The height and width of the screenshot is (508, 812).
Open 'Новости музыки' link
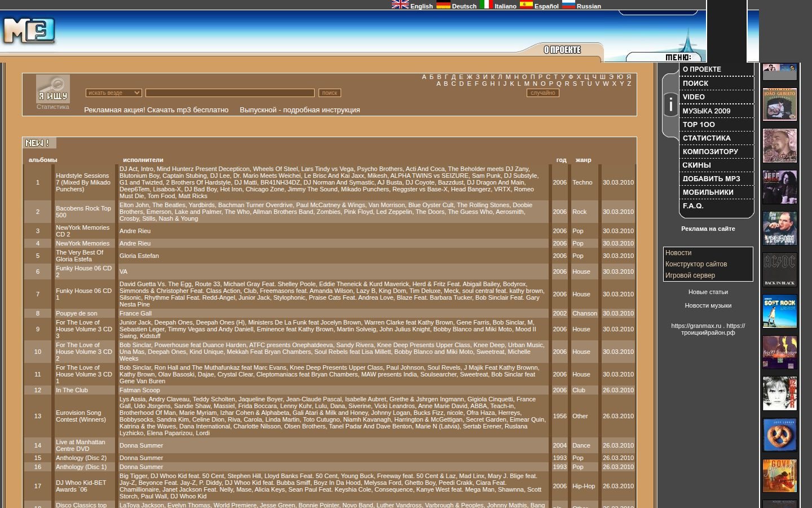(x=708, y=305)
